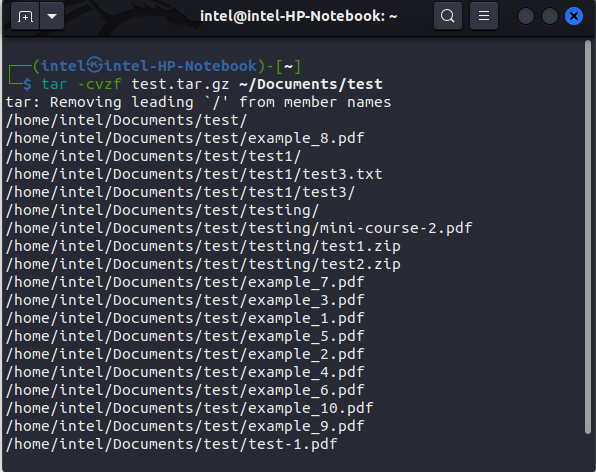Click the example_10.pdf output line
The image size is (596, 472).
point(190,408)
